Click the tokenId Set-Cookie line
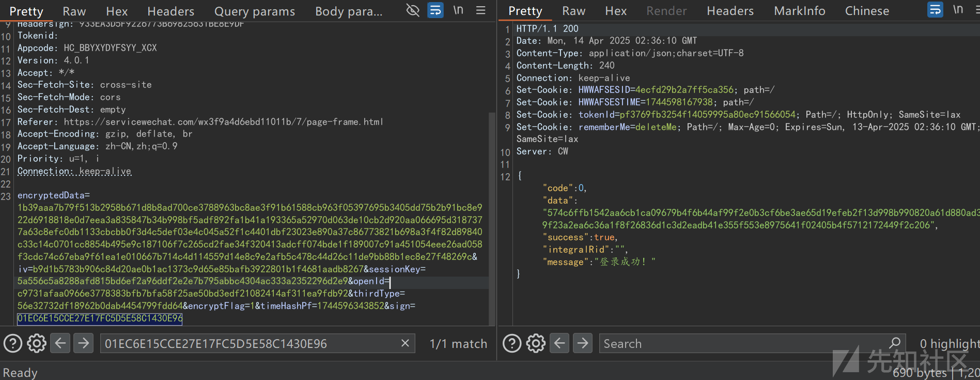The image size is (980, 380). coord(739,114)
